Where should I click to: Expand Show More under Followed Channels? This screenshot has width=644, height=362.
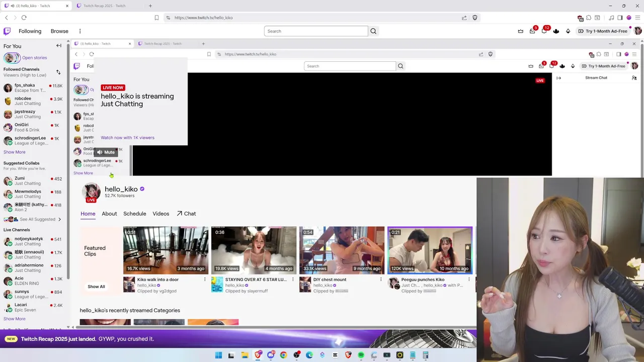tap(14, 152)
